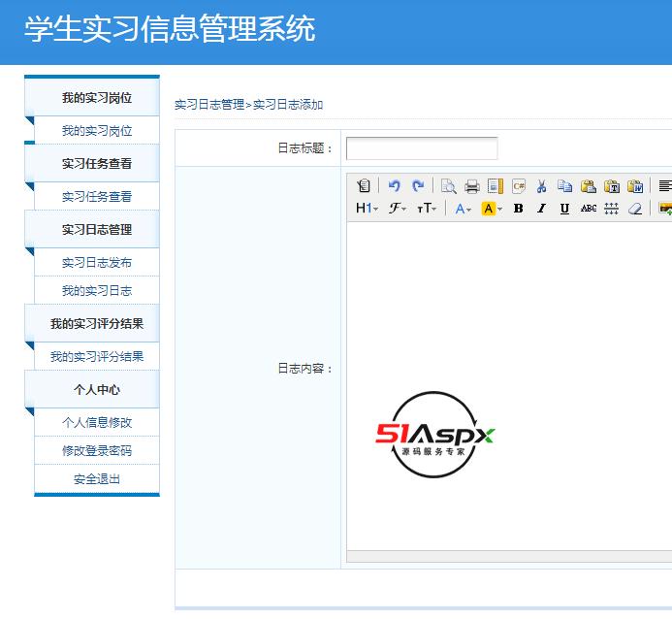The height and width of the screenshot is (619, 672).
Task: Toggle italic formatting in editor
Action: click(x=542, y=209)
